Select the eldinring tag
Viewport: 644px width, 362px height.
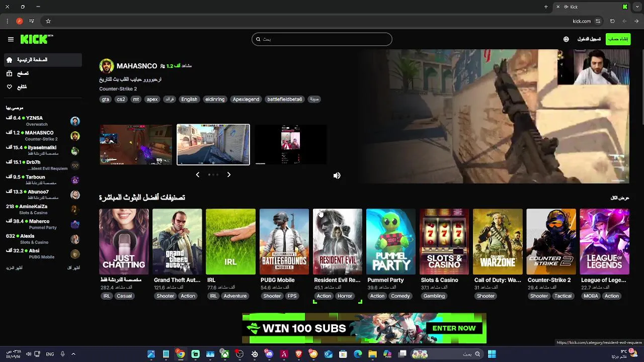coord(215,99)
